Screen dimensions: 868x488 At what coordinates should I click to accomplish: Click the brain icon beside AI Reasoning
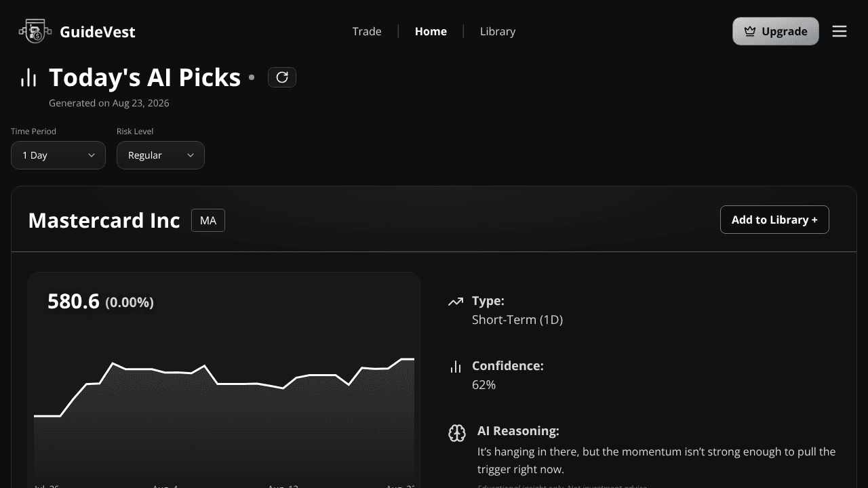click(x=457, y=432)
